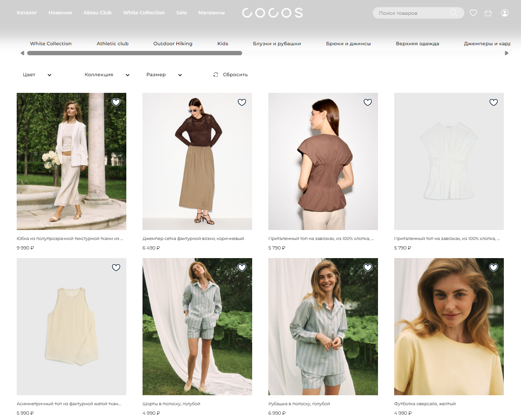Viewport: 521px width, 420px height.
Task: Expand the Цвет filter dropdown
Action: 37,75
